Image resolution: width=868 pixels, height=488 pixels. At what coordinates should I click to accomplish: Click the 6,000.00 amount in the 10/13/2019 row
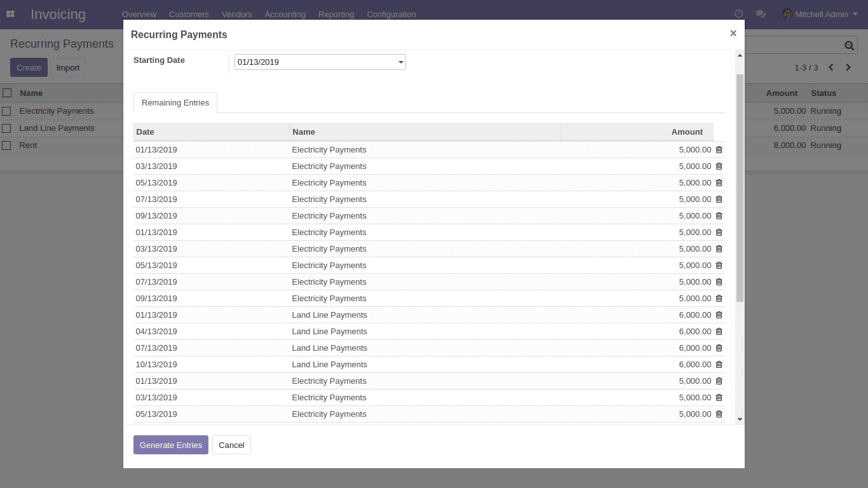[x=695, y=364]
